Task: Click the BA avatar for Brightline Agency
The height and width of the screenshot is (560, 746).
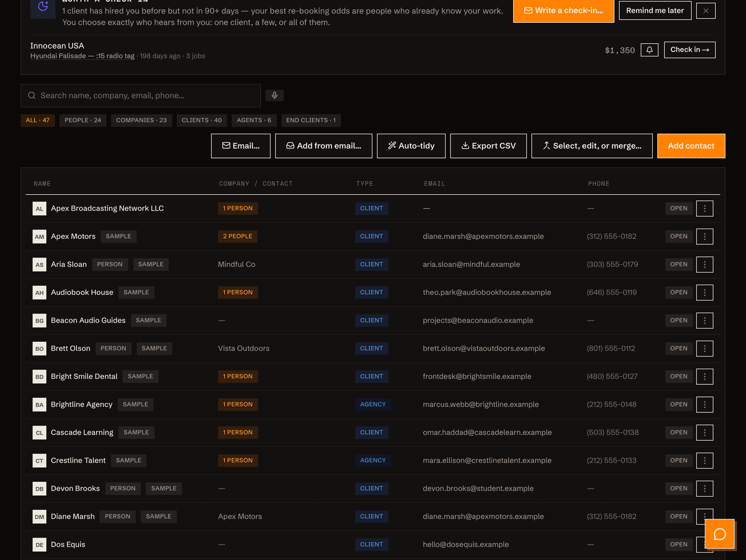Action: (x=40, y=404)
